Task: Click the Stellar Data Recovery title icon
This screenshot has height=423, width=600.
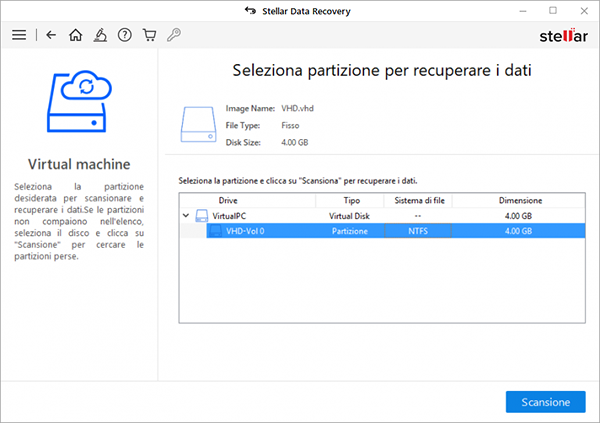Action: [250, 11]
